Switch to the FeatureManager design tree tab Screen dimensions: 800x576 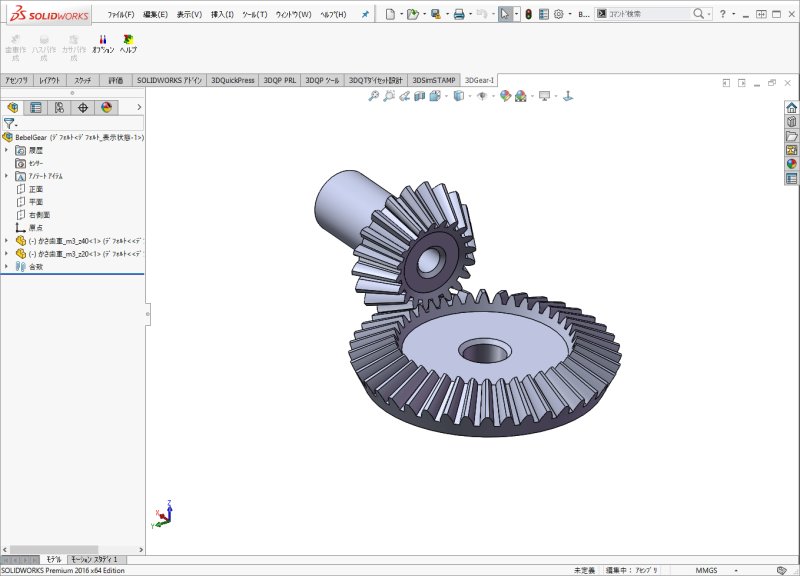[x=13, y=107]
